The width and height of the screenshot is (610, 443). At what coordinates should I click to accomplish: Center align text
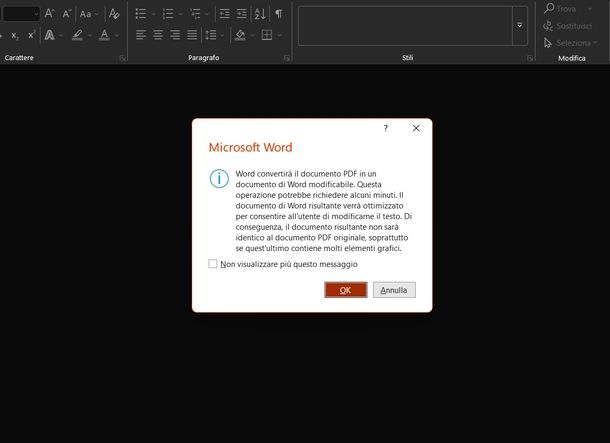(158, 35)
